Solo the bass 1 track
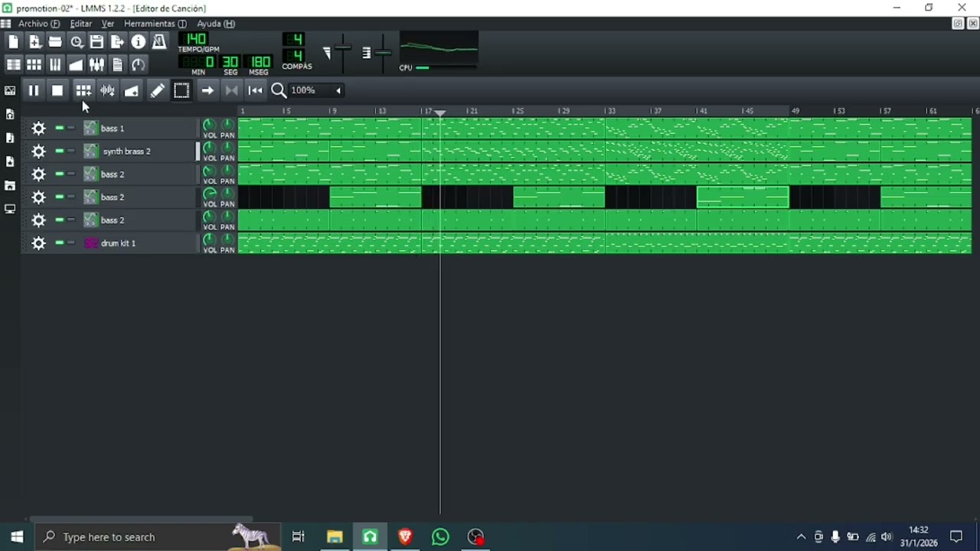Screen dimensions: 980x551 (x=71, y=128)
